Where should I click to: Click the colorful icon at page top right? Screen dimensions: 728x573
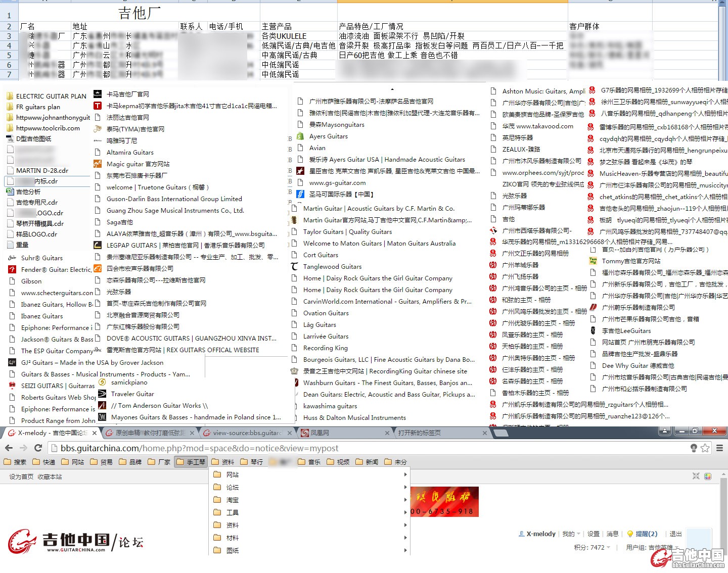[708, 476]
